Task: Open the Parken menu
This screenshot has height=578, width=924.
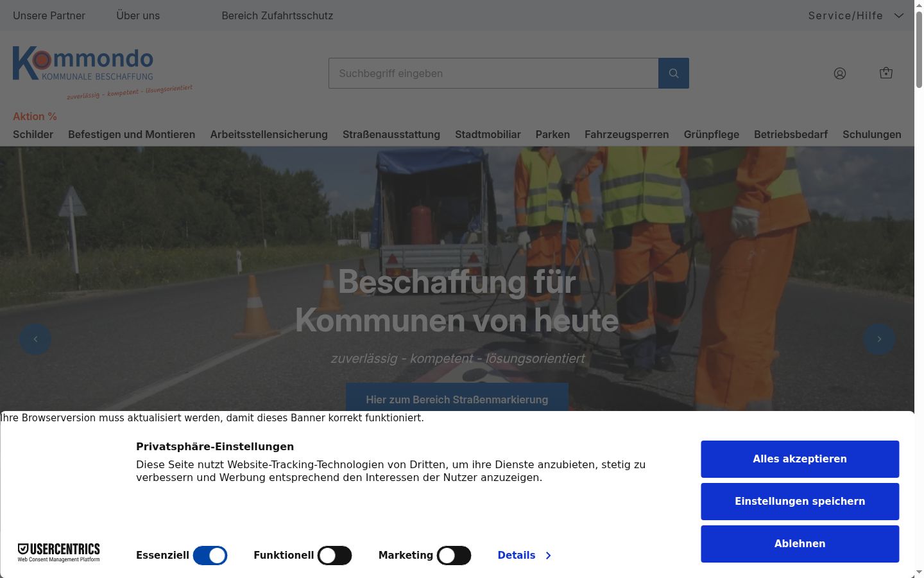Action: click(552, 134)
